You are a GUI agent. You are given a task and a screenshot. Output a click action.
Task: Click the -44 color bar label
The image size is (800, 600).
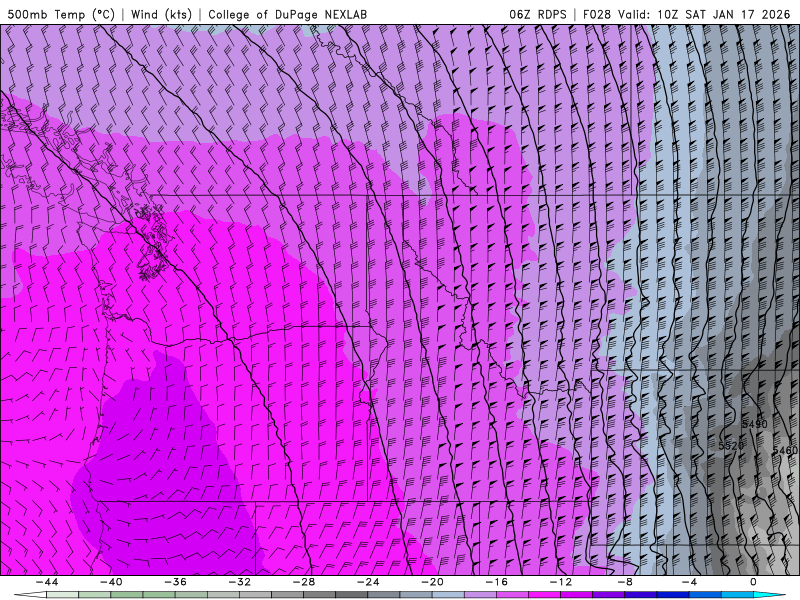(x=47, y=582)
